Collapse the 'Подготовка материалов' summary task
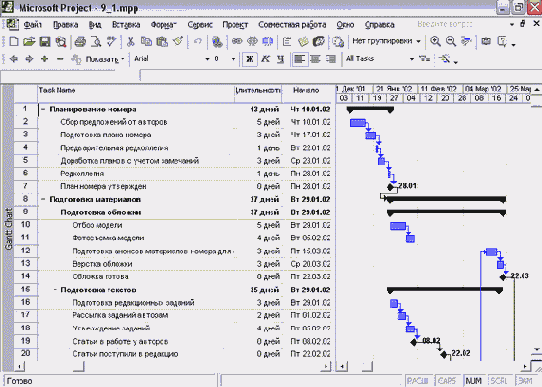 click(x=43, y=199)
